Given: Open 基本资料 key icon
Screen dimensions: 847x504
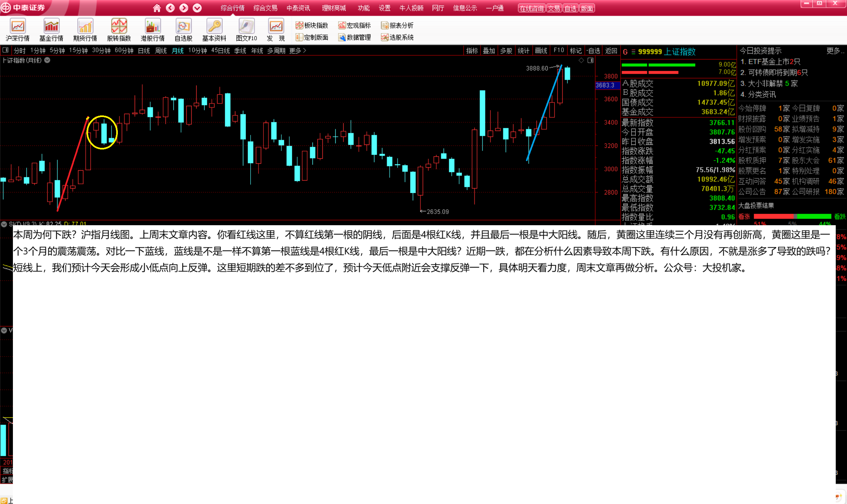Looking at the screenshot, I should click(214, 30).
